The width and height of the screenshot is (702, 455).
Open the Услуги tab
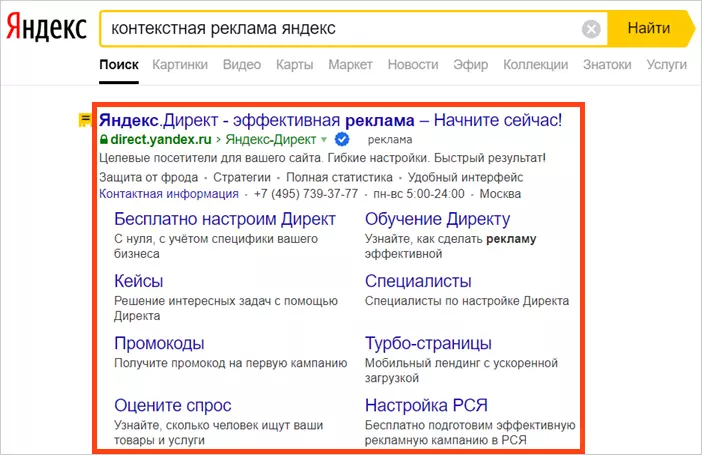666,65
